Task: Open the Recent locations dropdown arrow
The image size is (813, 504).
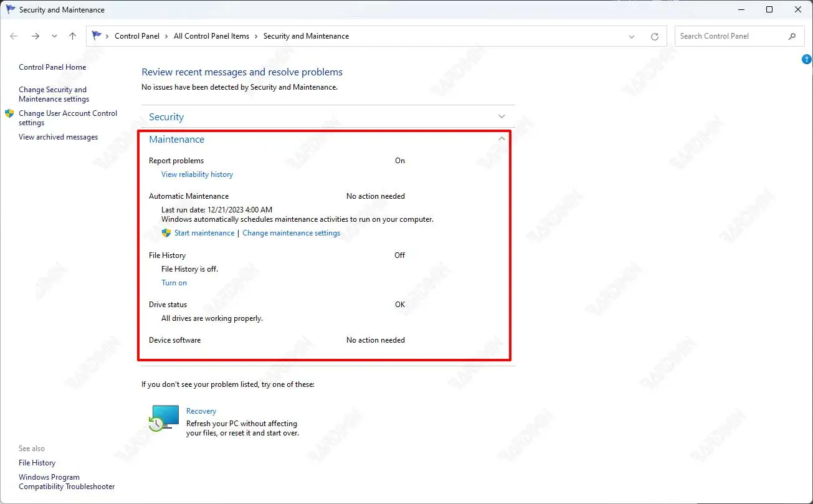Action: 55,36
